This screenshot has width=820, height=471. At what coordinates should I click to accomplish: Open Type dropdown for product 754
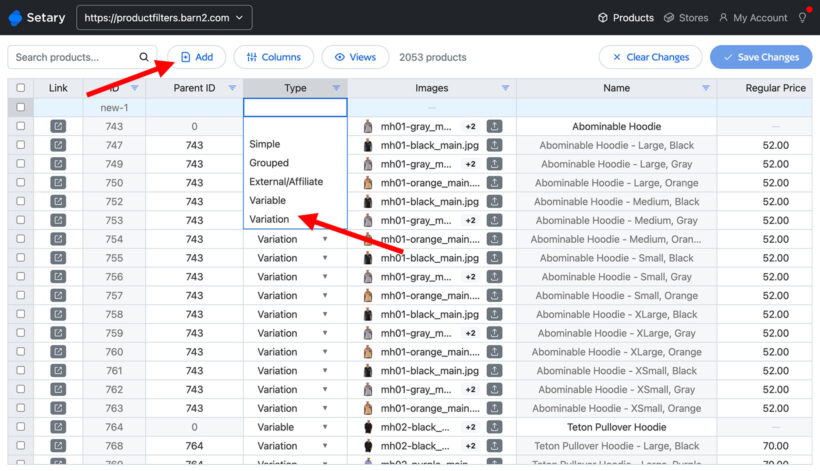pos(325,239)
